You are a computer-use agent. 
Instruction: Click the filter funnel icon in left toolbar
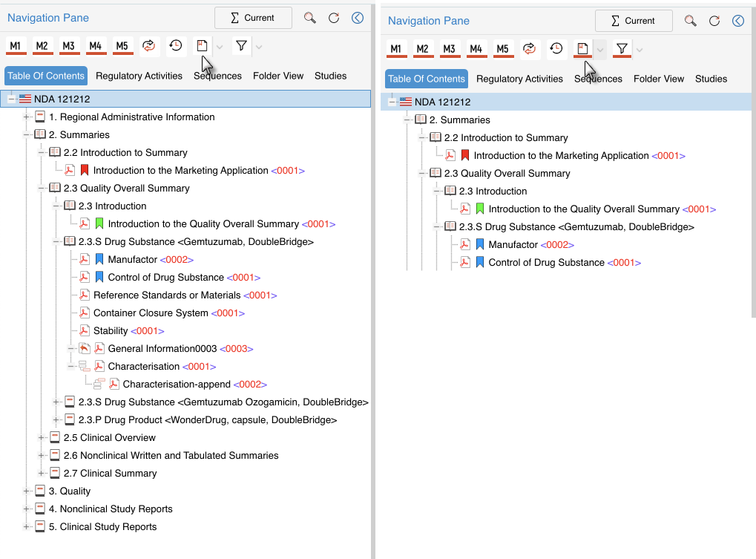tap(241, 46)
